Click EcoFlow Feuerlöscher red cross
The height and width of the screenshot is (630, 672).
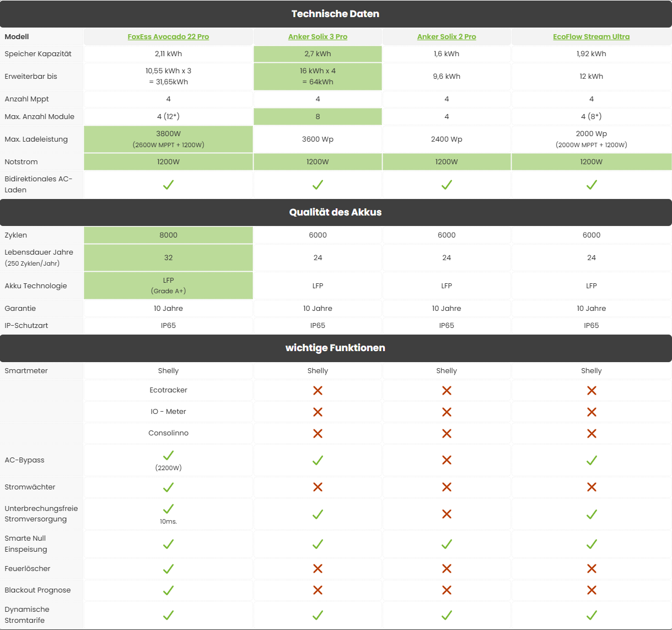[592, 568]
